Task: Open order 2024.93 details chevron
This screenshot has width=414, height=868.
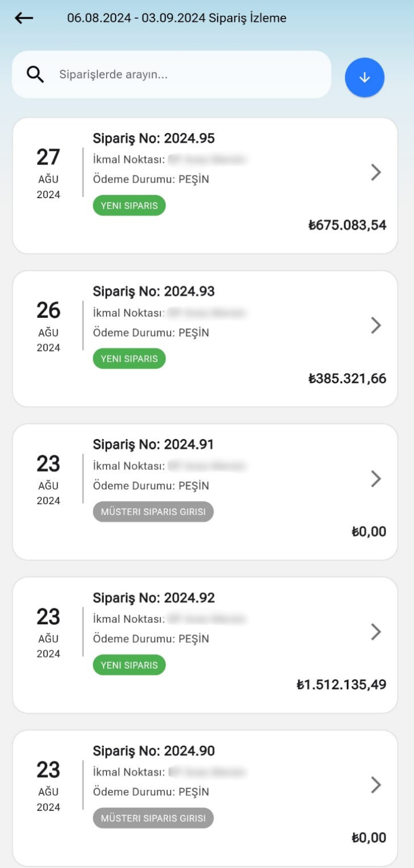Action: click(376, 325)
